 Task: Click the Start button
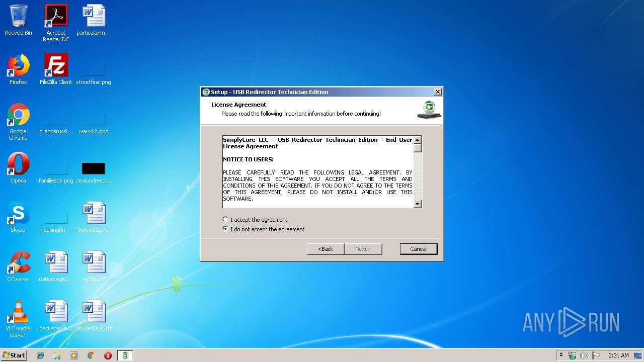[x=14, y=355]
